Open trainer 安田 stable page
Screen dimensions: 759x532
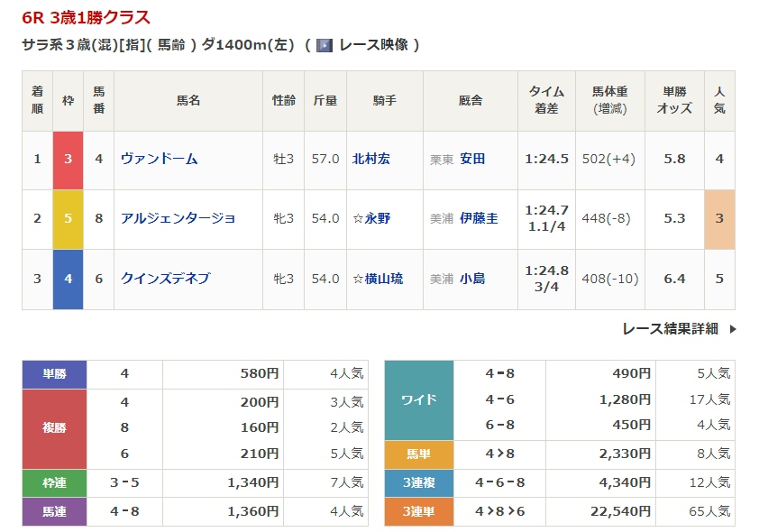(472, 159)
